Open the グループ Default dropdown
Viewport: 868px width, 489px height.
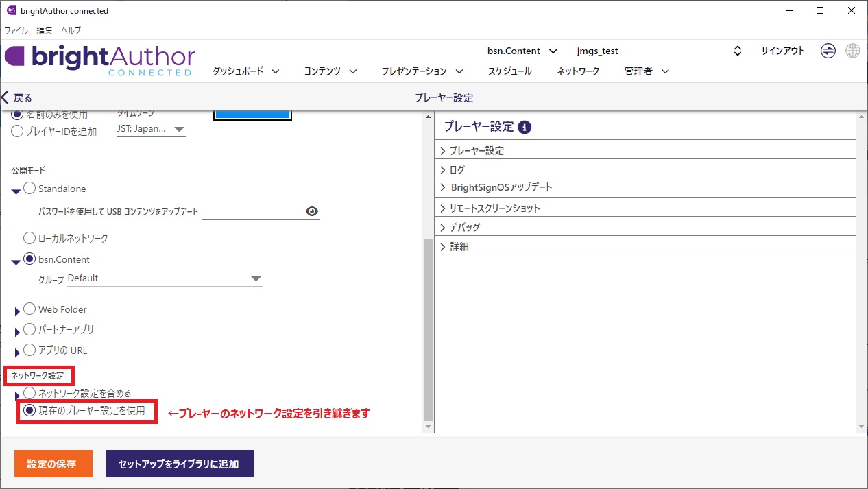point(165,278)
